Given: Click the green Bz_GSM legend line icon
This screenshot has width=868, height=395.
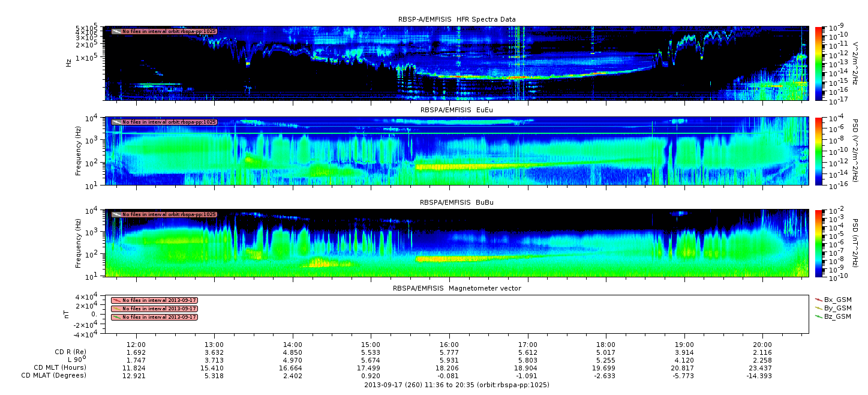Looking at the screenshot, I should pos(819,316).
